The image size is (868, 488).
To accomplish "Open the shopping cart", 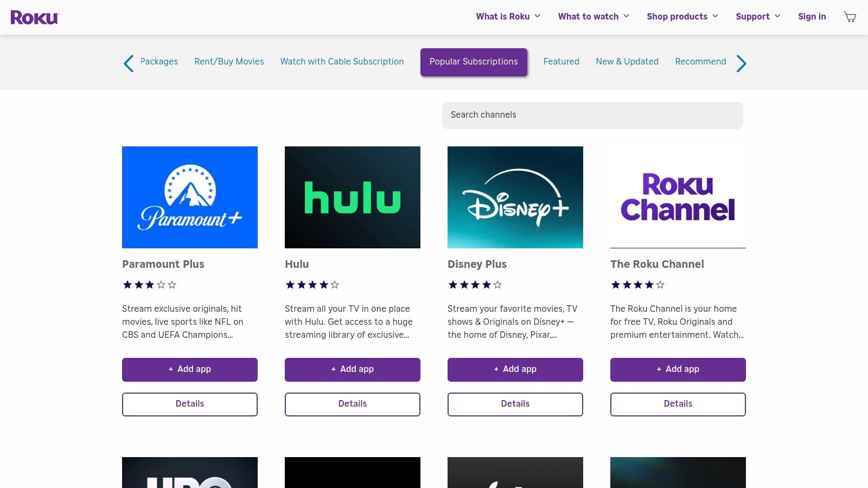I will pyautogui.click(x=850, y=17).
